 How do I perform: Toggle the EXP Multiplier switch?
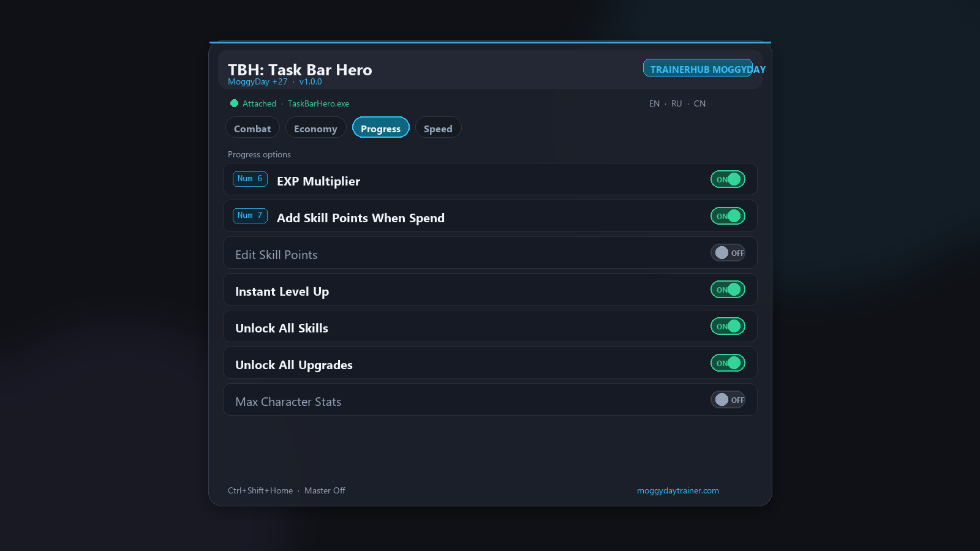[x=728, y=179]
